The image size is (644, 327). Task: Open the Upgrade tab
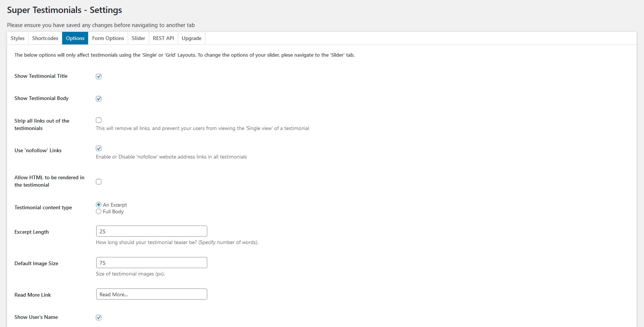191,38
